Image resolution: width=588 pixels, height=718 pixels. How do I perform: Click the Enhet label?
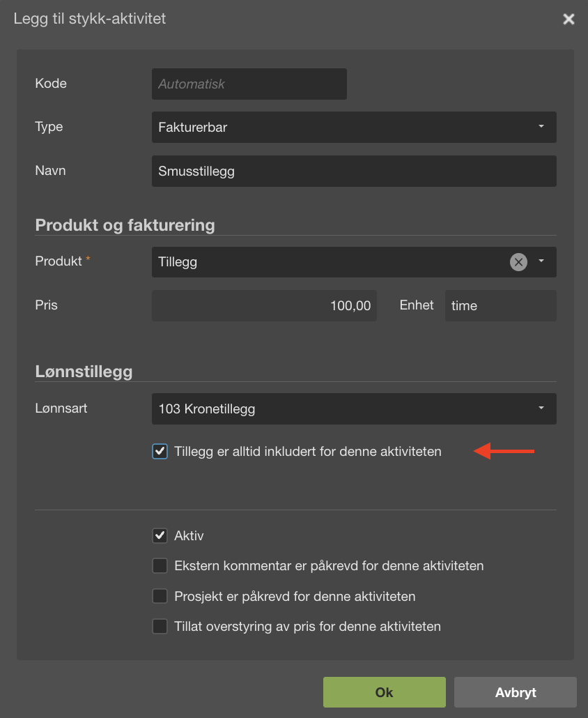pos(417,305)
